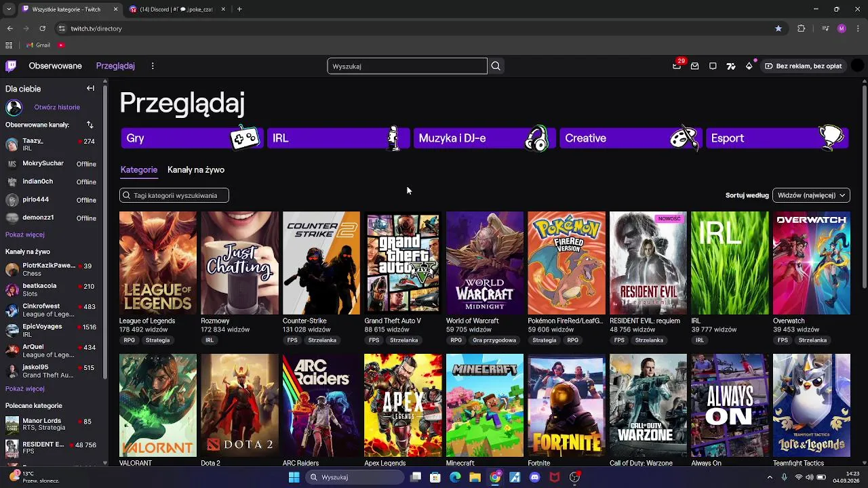
Task: Open Windows Start menu
Action: pyautogui.click(x=294, y=477)
